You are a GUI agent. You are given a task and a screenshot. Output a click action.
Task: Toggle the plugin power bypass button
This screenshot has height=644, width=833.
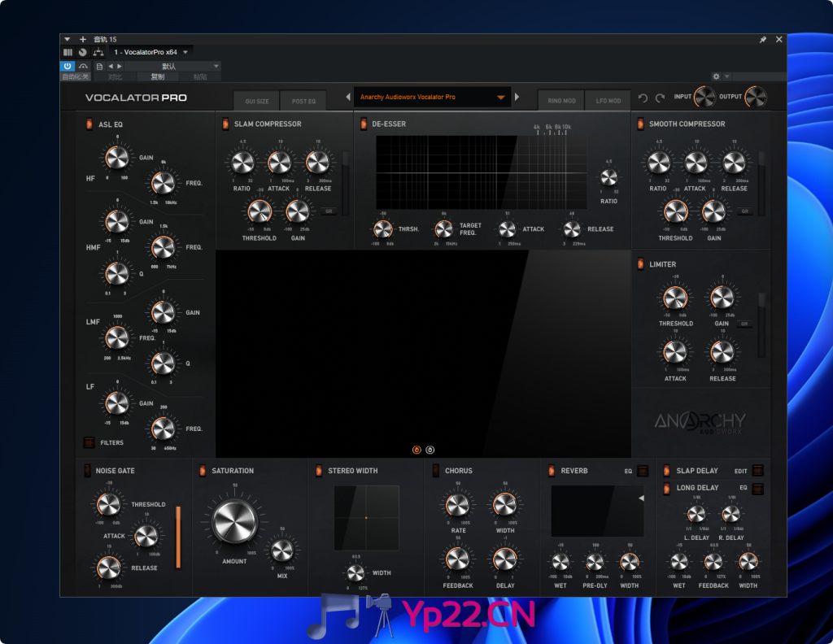tap(68, 67)
